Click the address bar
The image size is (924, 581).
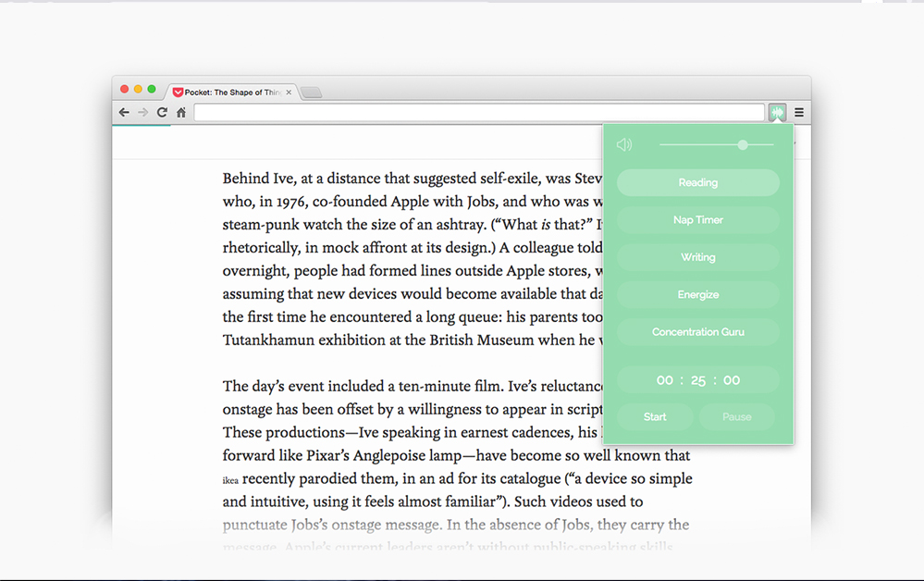coord(479,112)
